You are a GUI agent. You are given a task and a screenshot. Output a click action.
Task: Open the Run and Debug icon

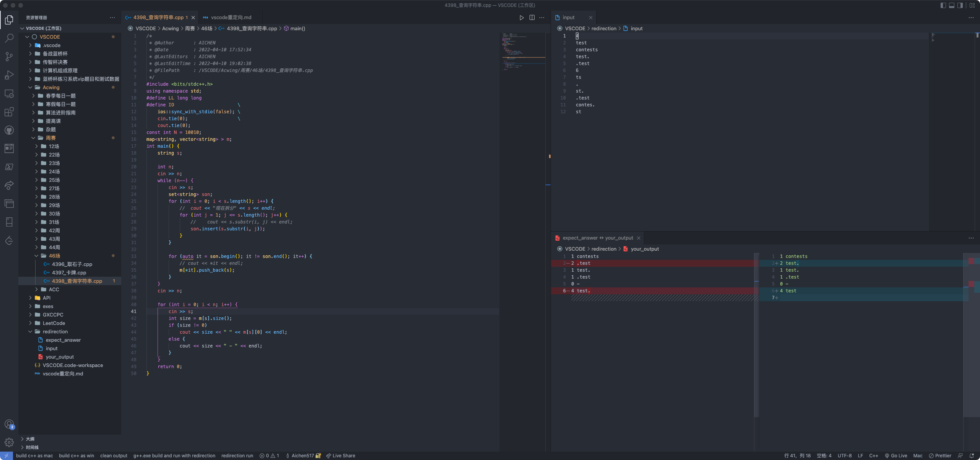tap(9, 75)
